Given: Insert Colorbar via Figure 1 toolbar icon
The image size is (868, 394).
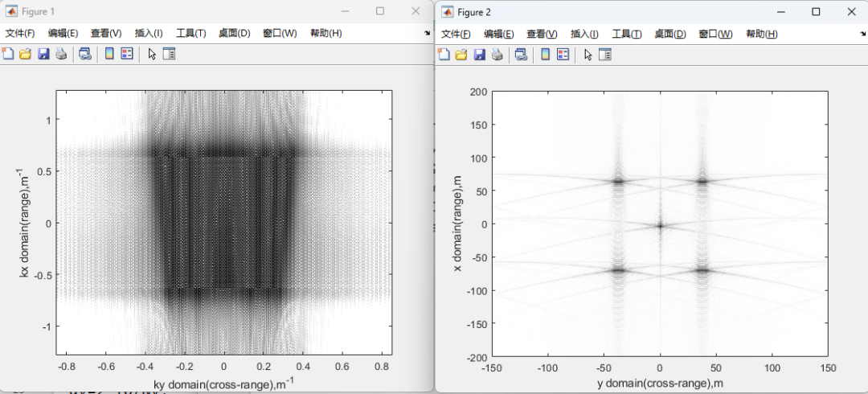Looking at the screenshot, I should point(109,54).
